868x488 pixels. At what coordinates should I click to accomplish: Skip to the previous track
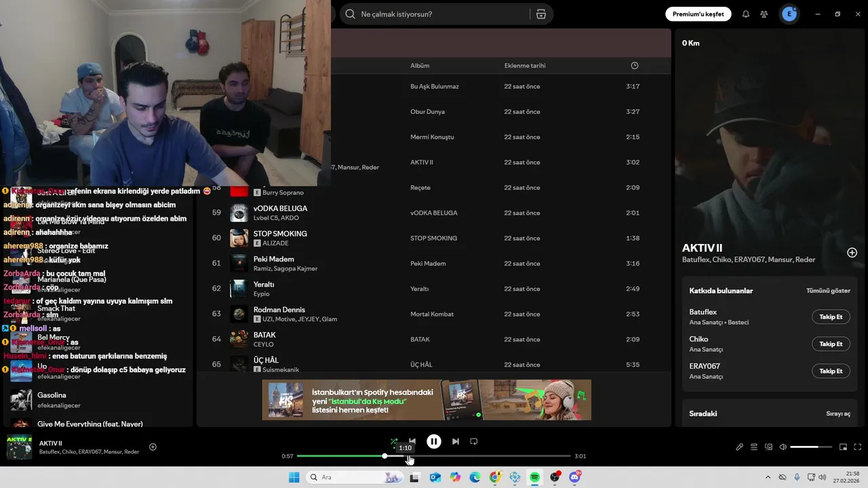coord(412,441)
